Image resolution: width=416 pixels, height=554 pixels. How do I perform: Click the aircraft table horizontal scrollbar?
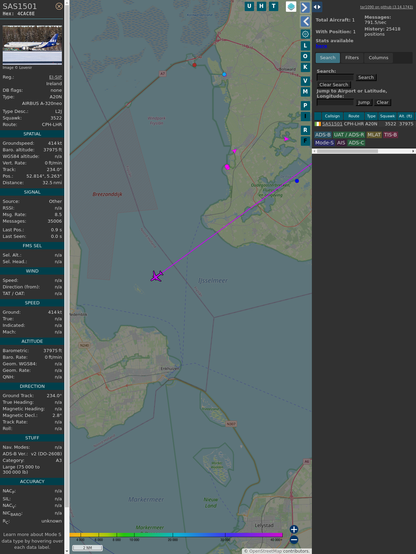coord(364,151)
